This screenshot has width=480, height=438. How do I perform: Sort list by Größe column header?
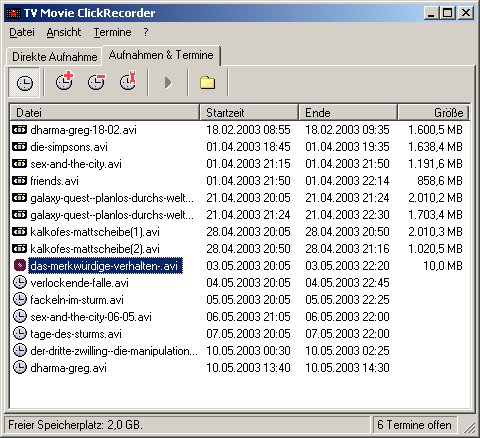pos(433,113)
